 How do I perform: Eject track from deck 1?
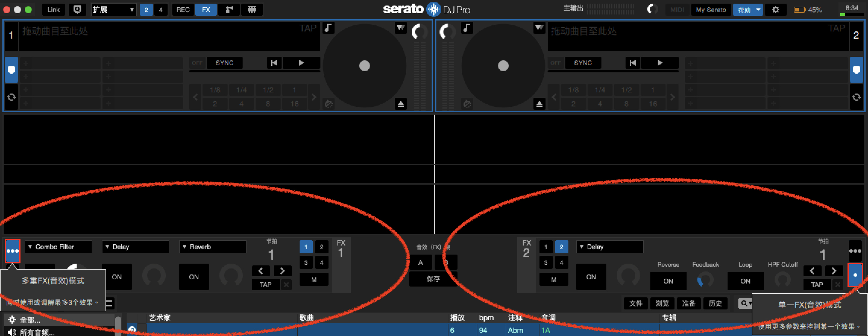(401, 104)
